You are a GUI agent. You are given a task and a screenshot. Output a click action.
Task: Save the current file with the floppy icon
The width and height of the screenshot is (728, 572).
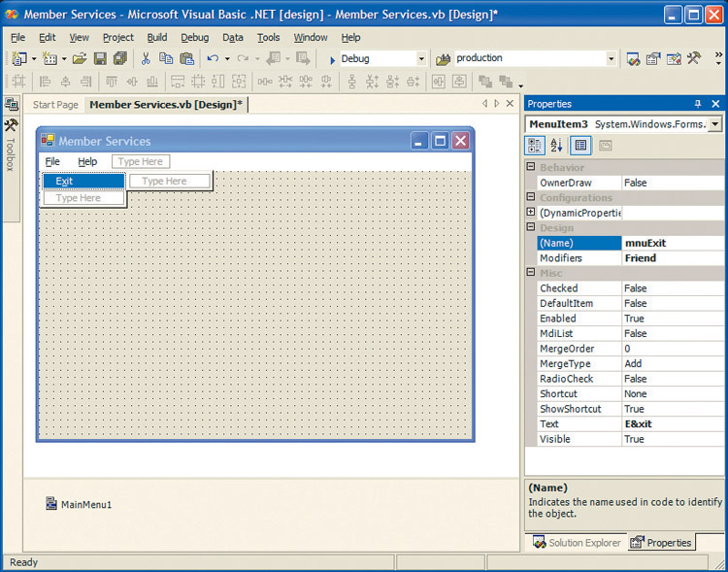[x=100, y=58]
